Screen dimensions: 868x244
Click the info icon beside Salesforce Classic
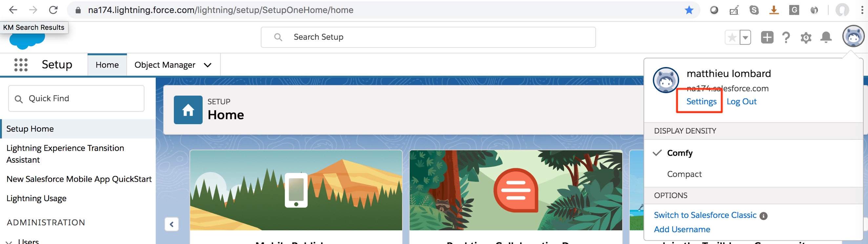764,216
